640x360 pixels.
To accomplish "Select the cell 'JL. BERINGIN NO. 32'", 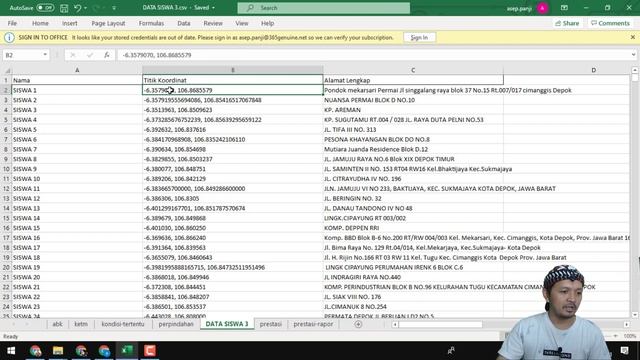I will click(413, 198).
